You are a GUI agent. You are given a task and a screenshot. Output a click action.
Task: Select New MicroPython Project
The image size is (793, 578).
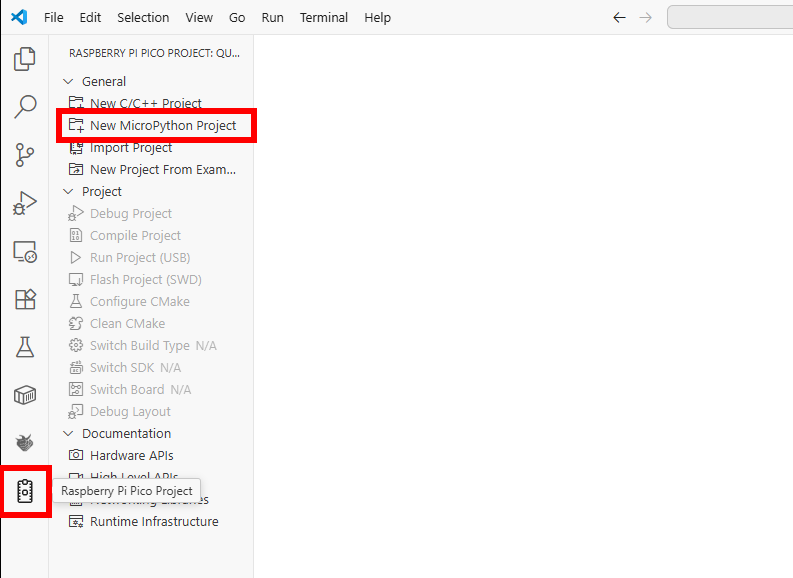click(x=152, y=125)
